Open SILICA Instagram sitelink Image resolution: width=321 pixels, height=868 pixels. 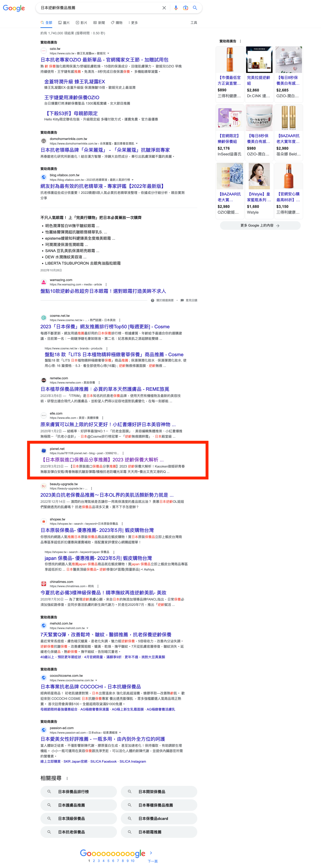tap(133, 762)
